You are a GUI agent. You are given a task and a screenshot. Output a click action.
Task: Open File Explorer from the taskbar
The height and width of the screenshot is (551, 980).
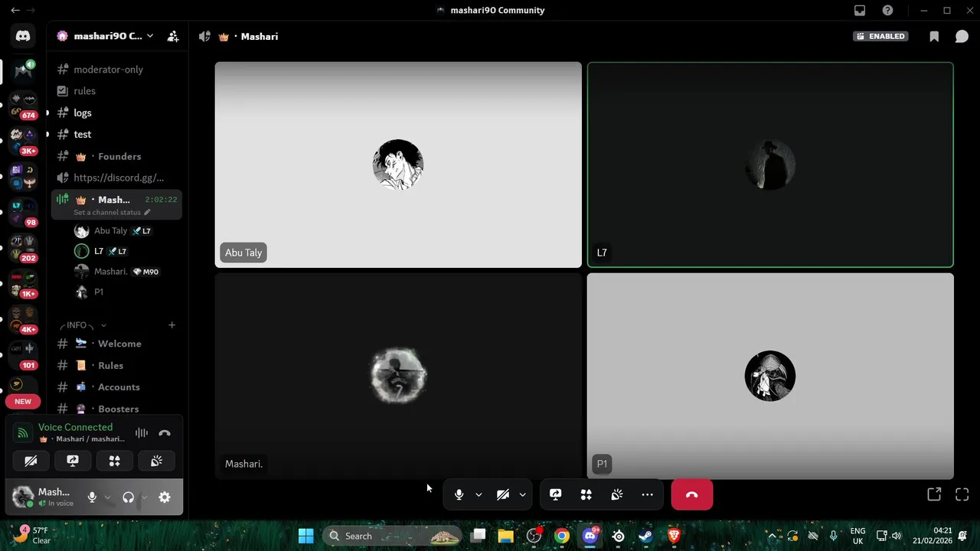click(505, 536)
